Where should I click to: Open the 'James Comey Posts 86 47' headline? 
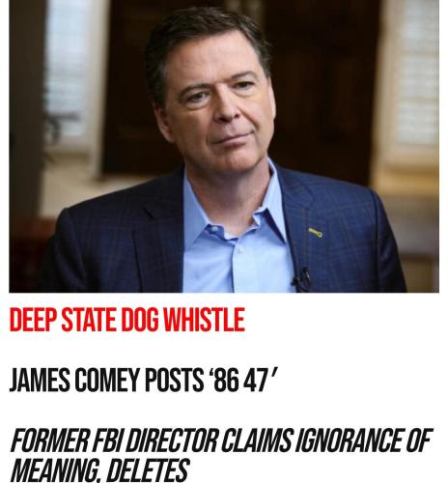click(143, 380)
